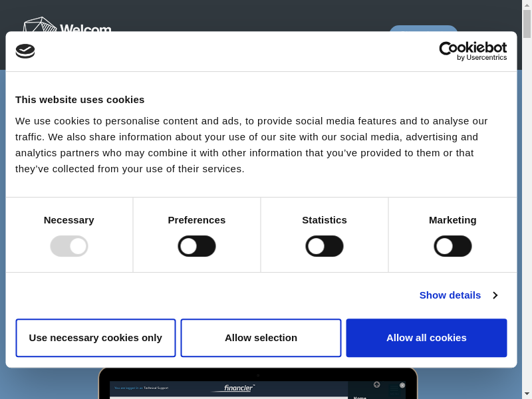Click the scrollbar down arrow
This screenshot has height=399, width=532.
(x=527, y=394)
